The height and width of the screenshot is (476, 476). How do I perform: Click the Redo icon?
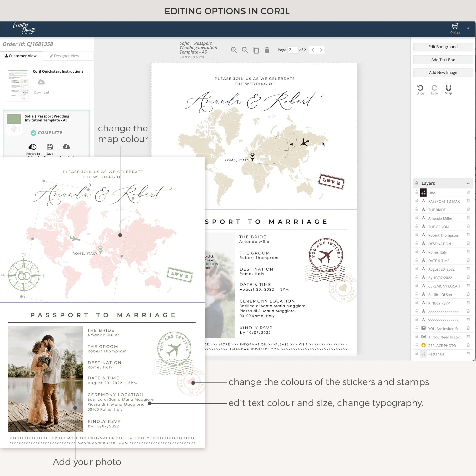tap(434, 88)
